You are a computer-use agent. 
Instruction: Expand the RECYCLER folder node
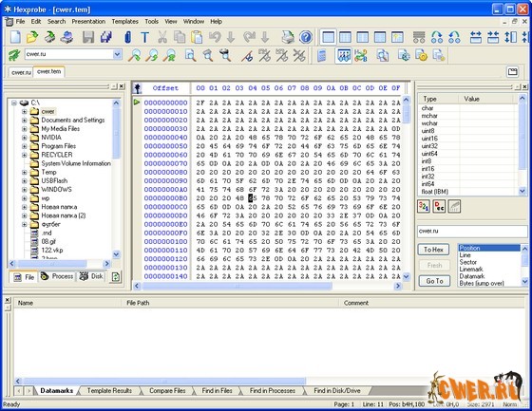click(x=25, y=155)
